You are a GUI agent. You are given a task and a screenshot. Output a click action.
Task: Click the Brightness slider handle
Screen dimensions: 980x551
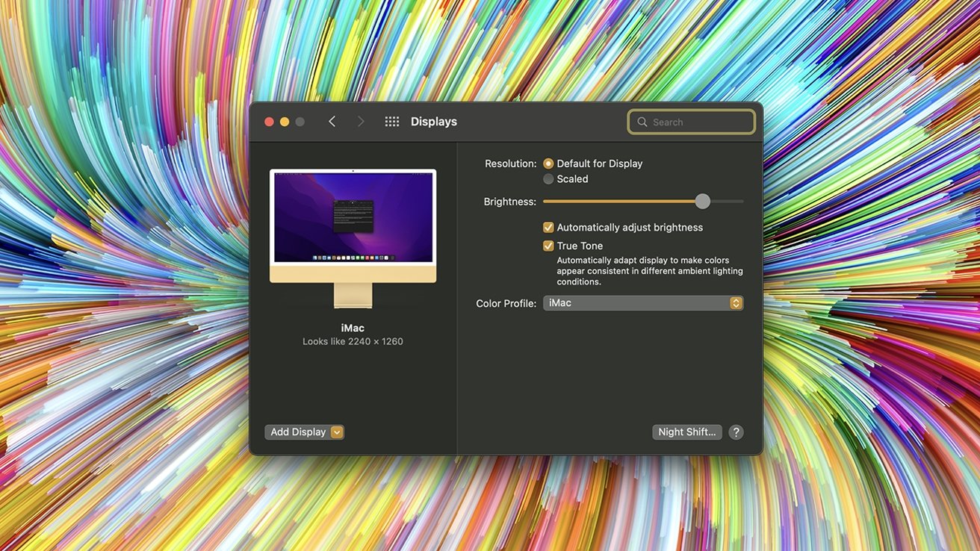[702, 202]
